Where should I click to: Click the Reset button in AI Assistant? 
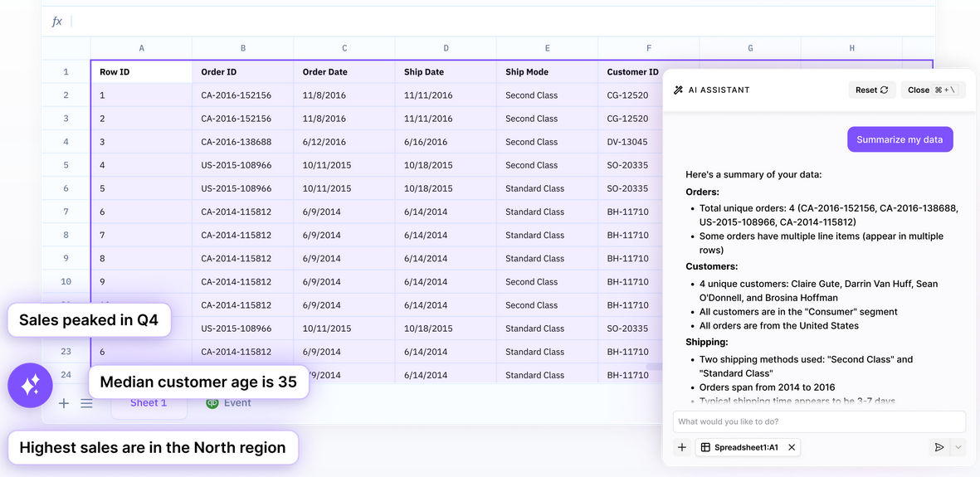pyautogui.click(x=872, y=90)
